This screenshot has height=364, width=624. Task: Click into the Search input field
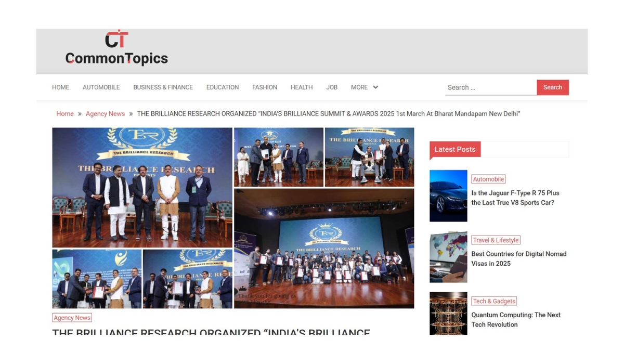point(491,87)
